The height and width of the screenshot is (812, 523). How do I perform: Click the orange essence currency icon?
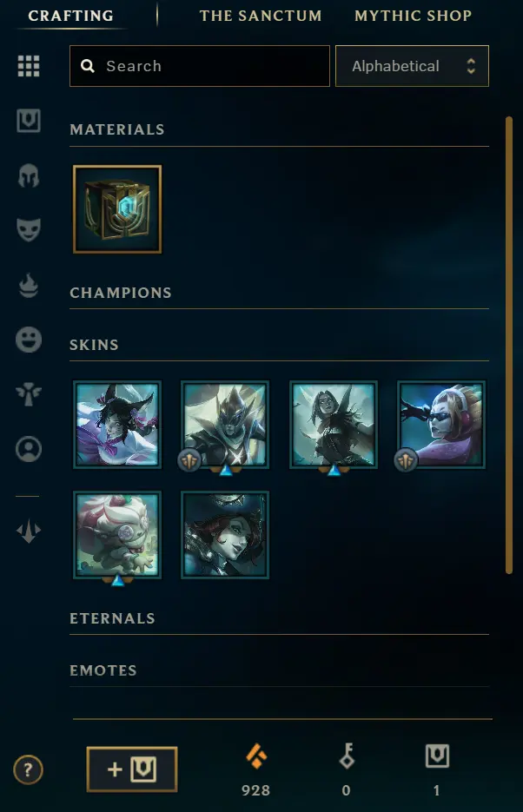256,756
